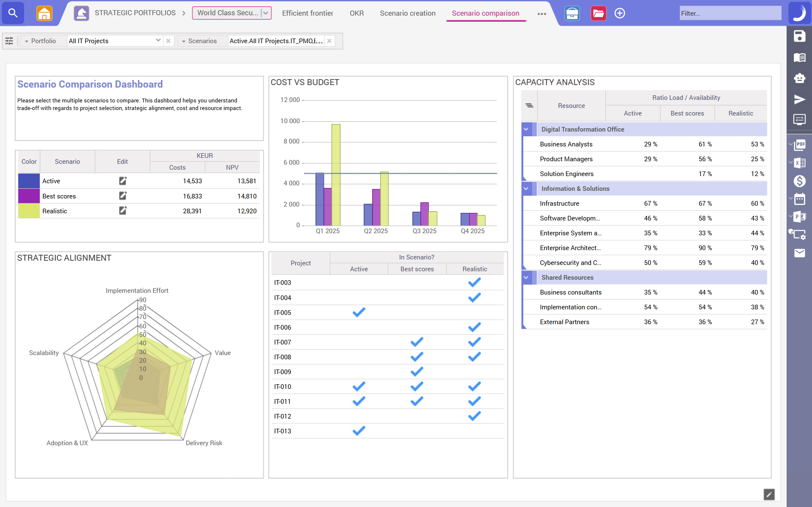The image size is (812, 507).
Task: Click the dollar sign currency icon
Action: click(x=799, y=181)
